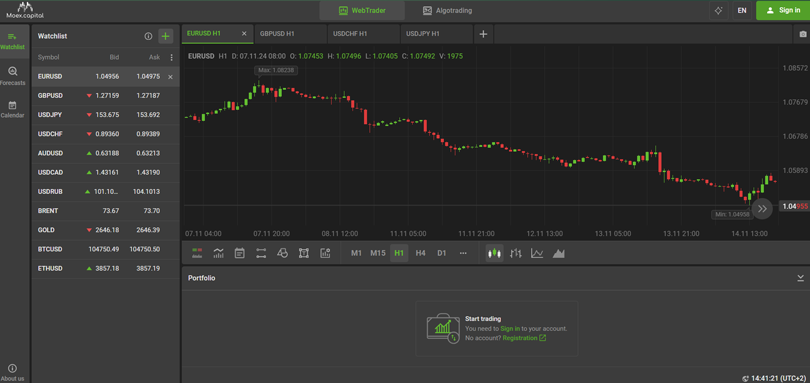Switch chart to M15 timeframe
The image size is (810, 383).
378,253
